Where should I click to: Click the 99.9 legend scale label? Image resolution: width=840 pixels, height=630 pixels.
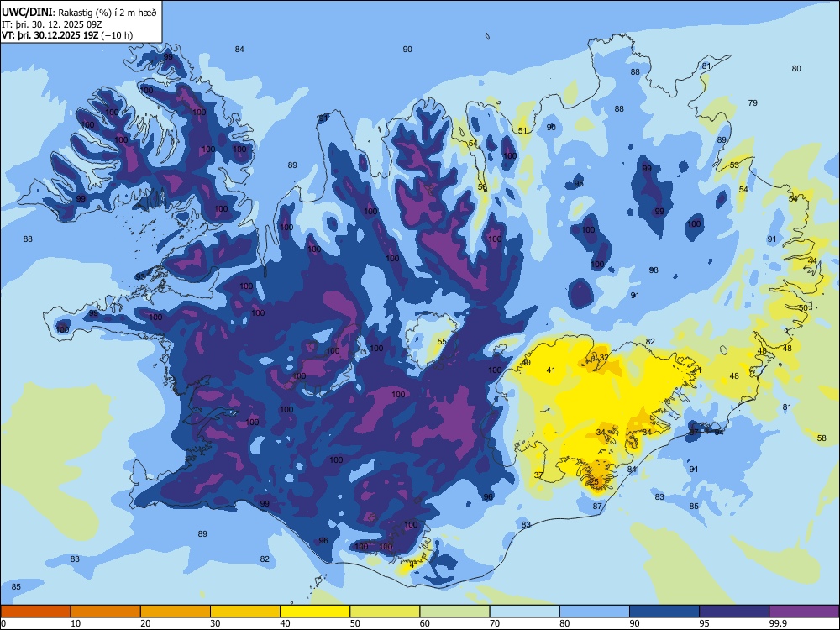[777, 623]
